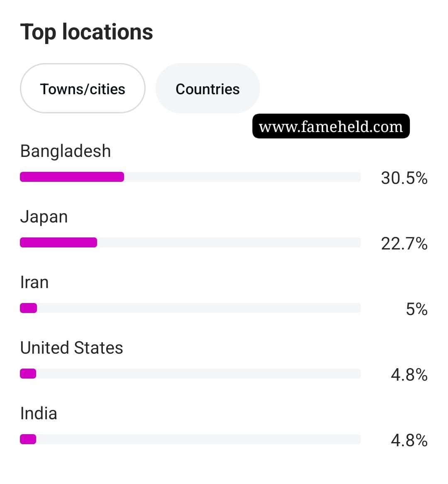Click the 4.8% value beside United States
Image resolution: width=448 pixels, height=484 pixels.
click(409, 375)
